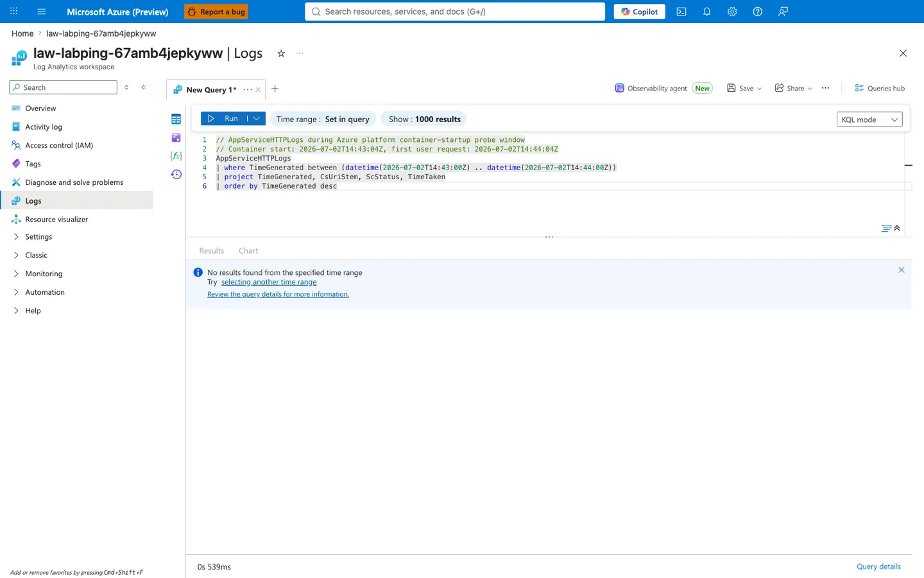
Task: Switch to the Results tab
Action: (x=212, y=250)
